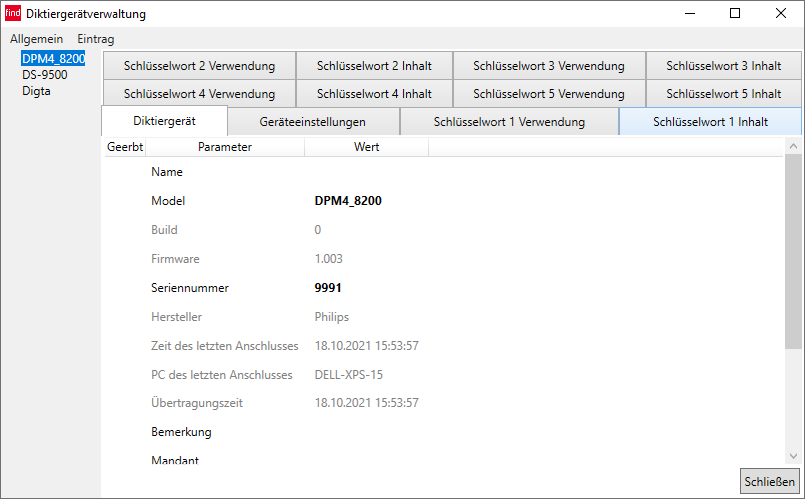Viewport: 805px width, 499px height.
Task: Switch to Schlüsselwort 2 Inhalt tab
Action: coord(374,66)
